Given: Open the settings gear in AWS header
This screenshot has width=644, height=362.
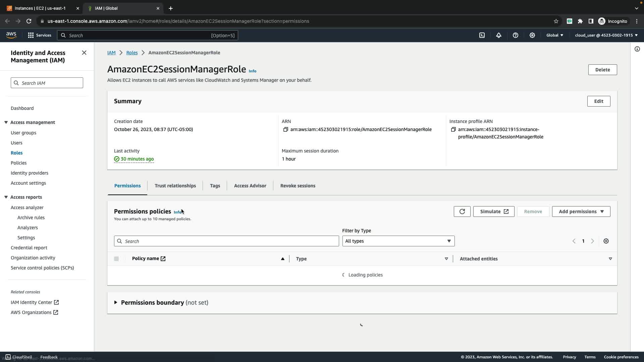Looking at the screenshot, I should pyautogui.click(x=532, y=35).
